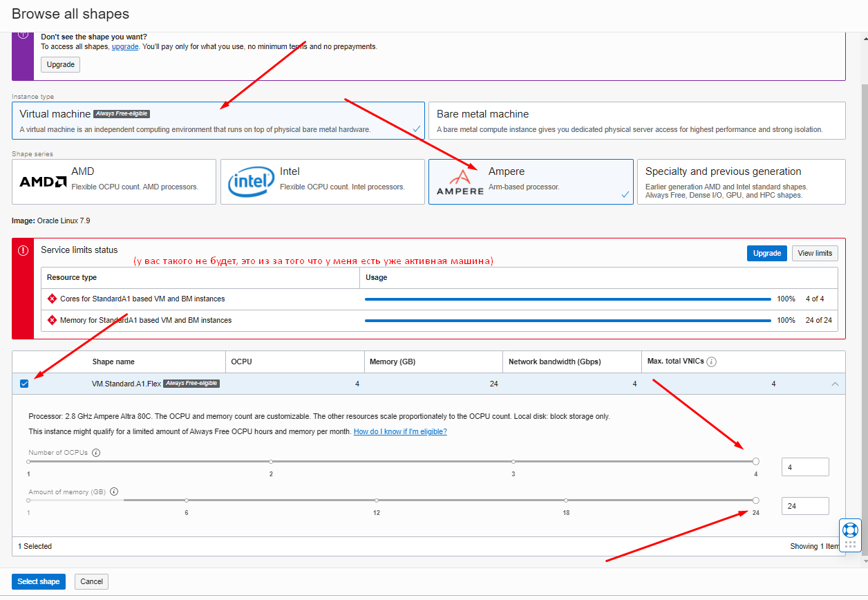Open the lifebuoy help widget icon

[x=850, y=530]
